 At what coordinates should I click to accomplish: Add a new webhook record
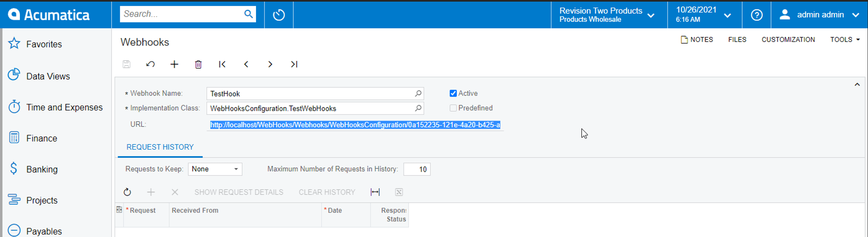174,64
